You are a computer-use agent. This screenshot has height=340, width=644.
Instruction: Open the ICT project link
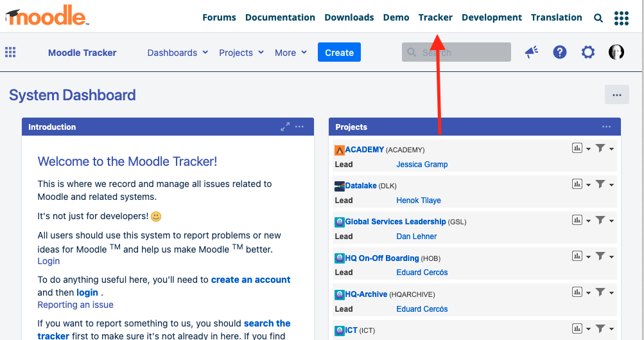pyautogui.click(x=351, y=330)
